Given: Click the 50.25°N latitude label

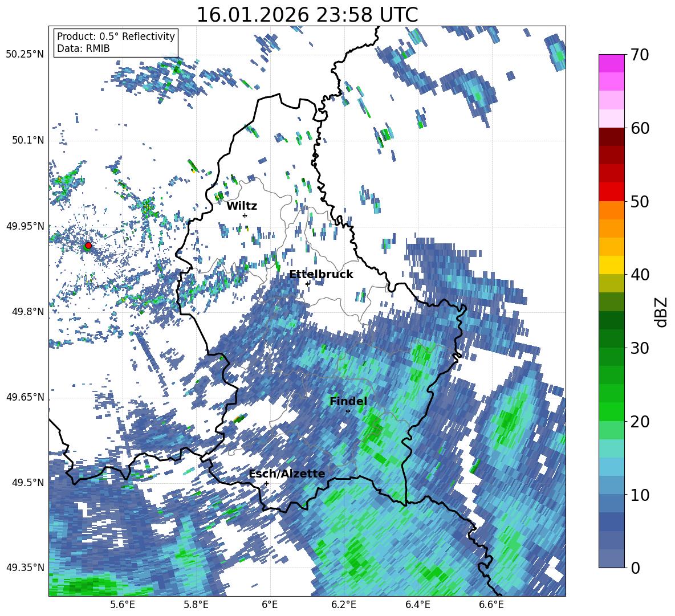Looking at the screenshot, I should [x=25, y=55].
